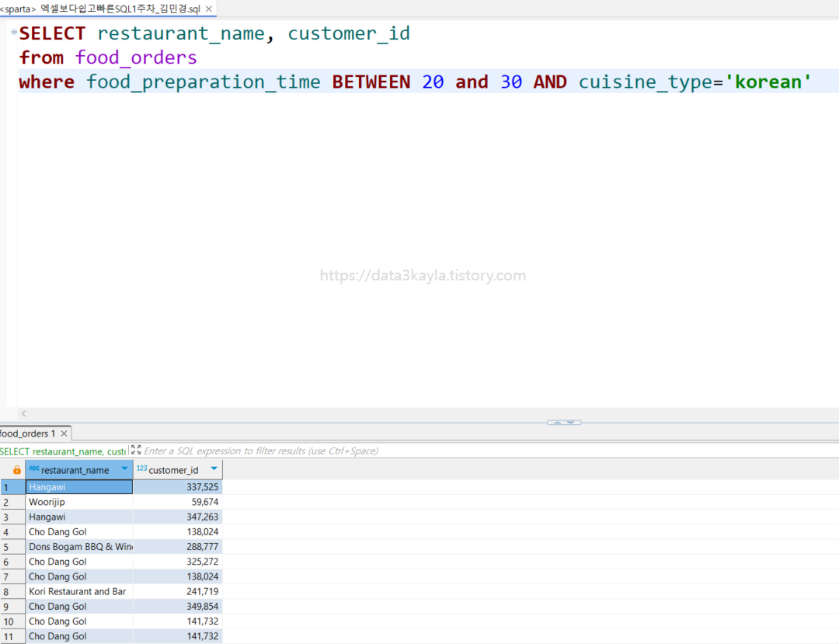Select row number 11 header
This screenshot has height=644, width=839.
pyautogui.click(x=12, y=636)
